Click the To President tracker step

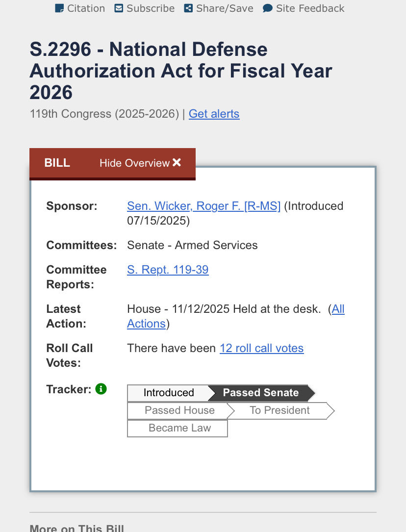coord(280,410)
